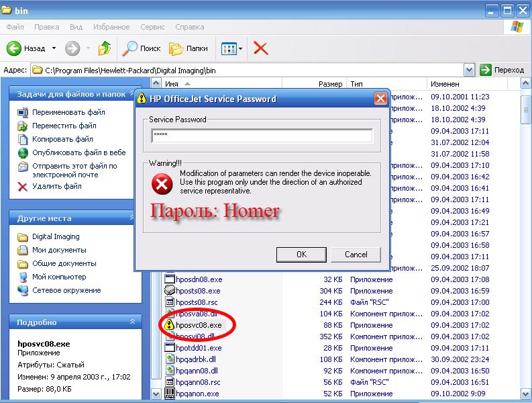Close the HP OfficeJet Service Password dialog
Image resolution: width=532 pixels, height=403 pixels.
(x=380, y=99)
